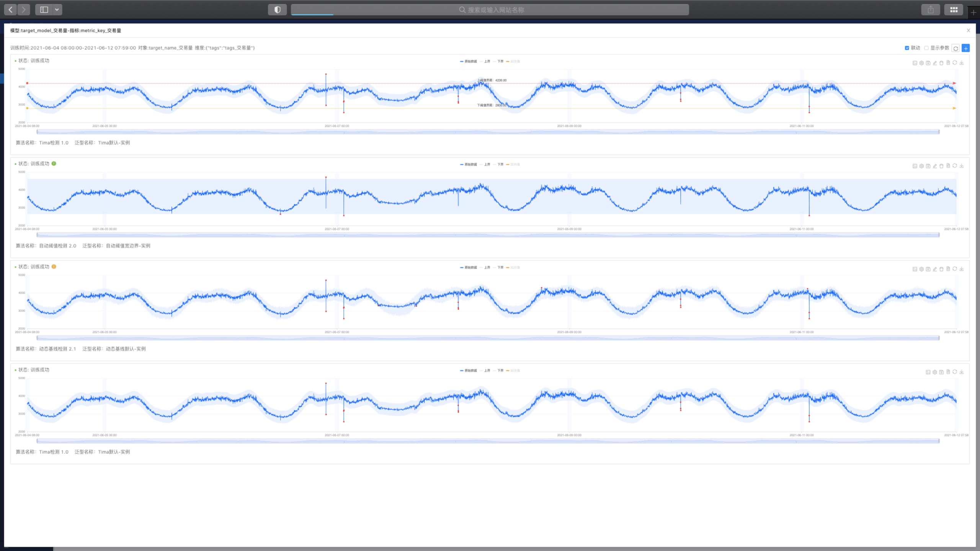Click the top bar refresh-all button
Screen dimensions: 980x551
point(955,48)
